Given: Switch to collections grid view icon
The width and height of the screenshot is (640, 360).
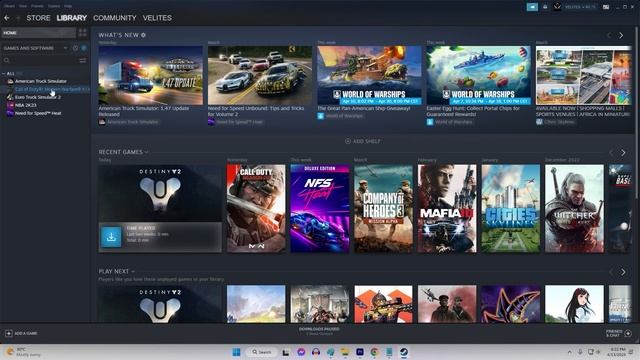Looking at the screenshot, I should (x=83, y=33).
